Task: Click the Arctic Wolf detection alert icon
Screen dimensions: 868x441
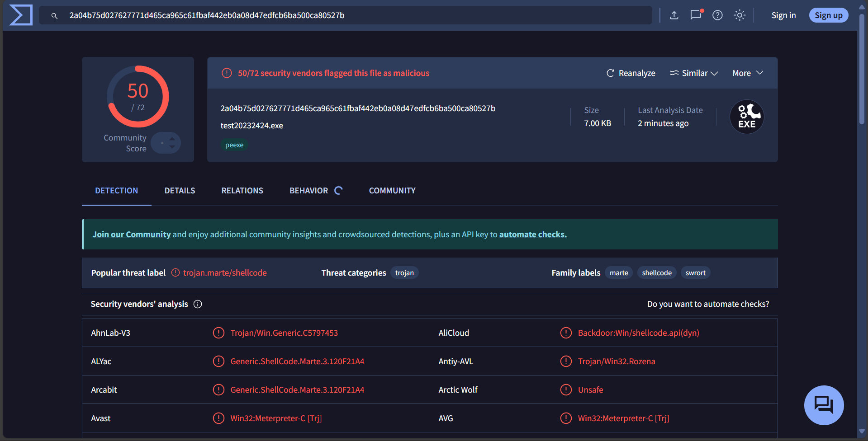Action: (x=566, y=389)
